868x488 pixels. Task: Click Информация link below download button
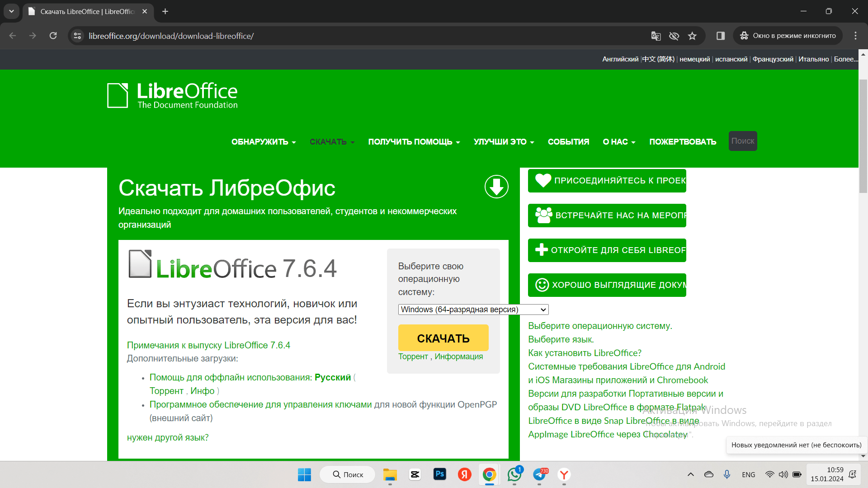pos(458,357)
